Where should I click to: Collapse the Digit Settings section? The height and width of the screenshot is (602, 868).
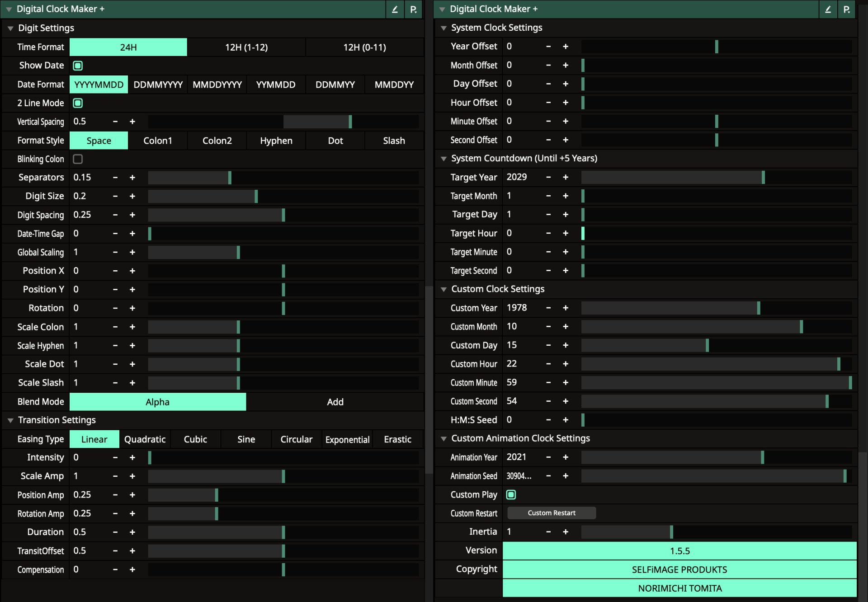click(10, 28)
